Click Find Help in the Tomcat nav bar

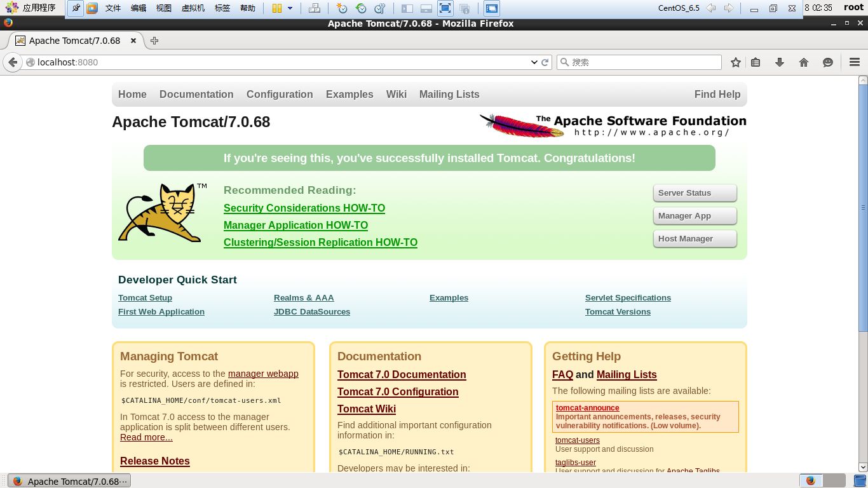tap(717, 94)
